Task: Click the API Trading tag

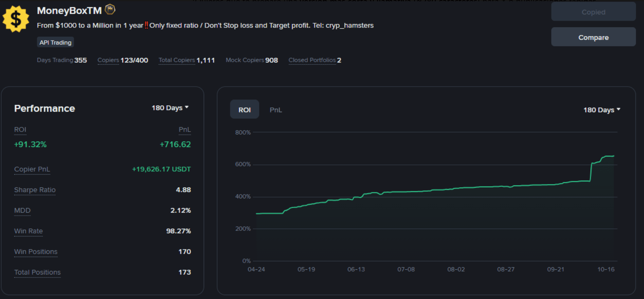Action: point(55,42)
